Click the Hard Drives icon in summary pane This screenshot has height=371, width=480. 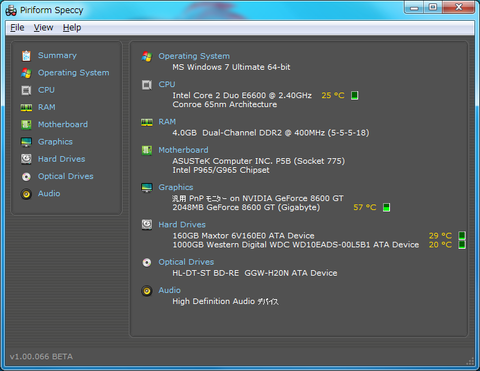point(147,225)
